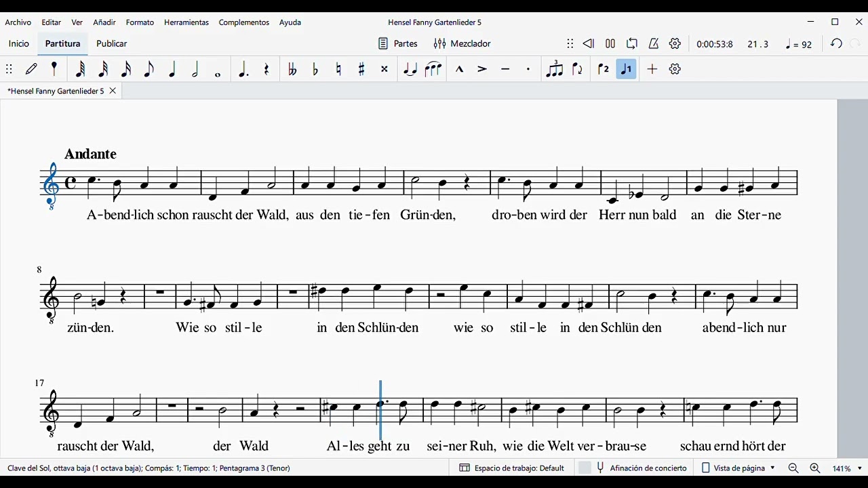Click the playback toolbar grip handle
868x488 pixels.
[570, 43]
